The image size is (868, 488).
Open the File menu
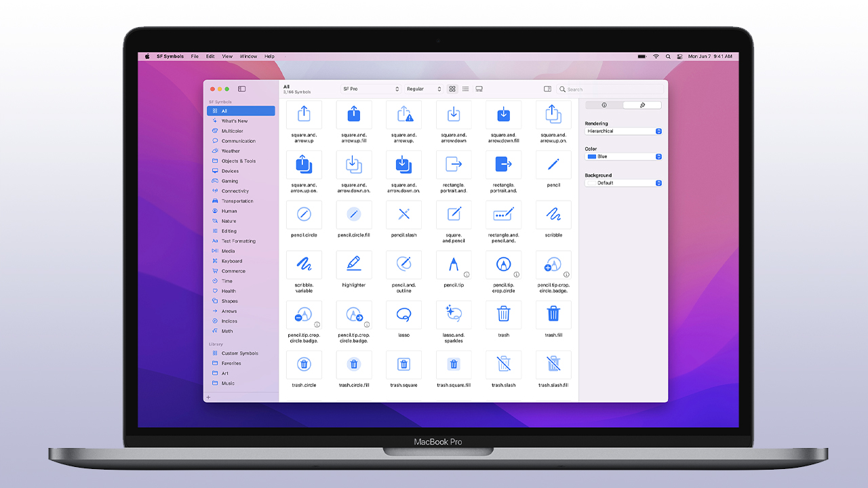tap(195, 56)
